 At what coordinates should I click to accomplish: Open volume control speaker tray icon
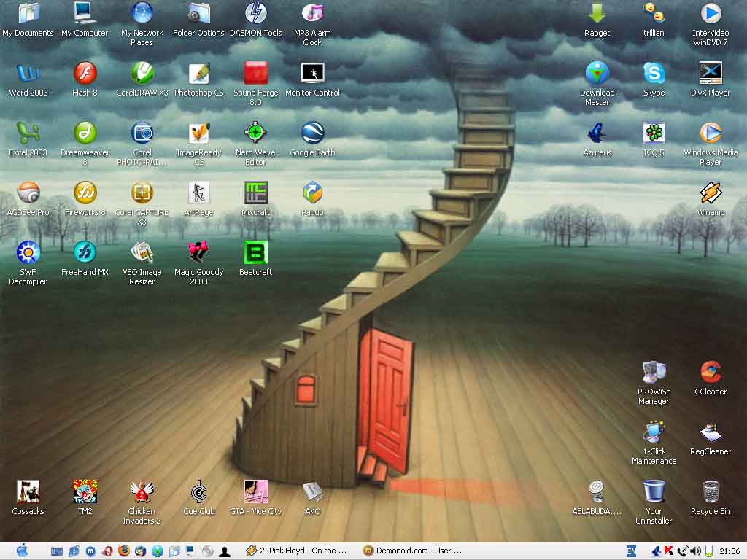coord(695,551)
